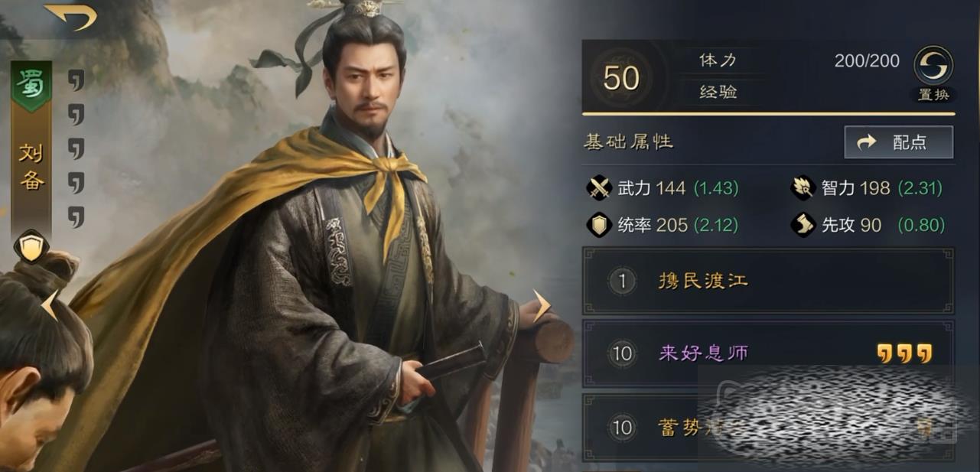Image resolution: width=980 pixels, height=472 pixels.
Task: Show next hero with right arrow
Action: click(542, 306)
